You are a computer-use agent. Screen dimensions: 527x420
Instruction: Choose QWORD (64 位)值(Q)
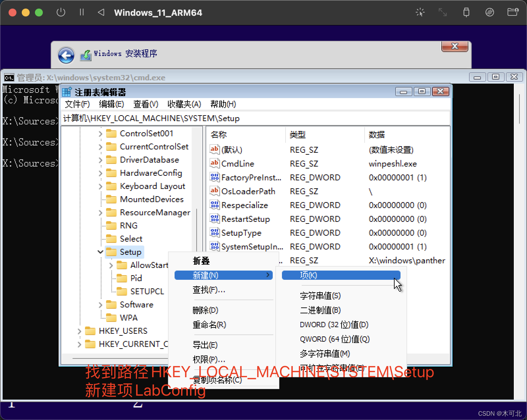pyautogui.click(x=335, y=339)
